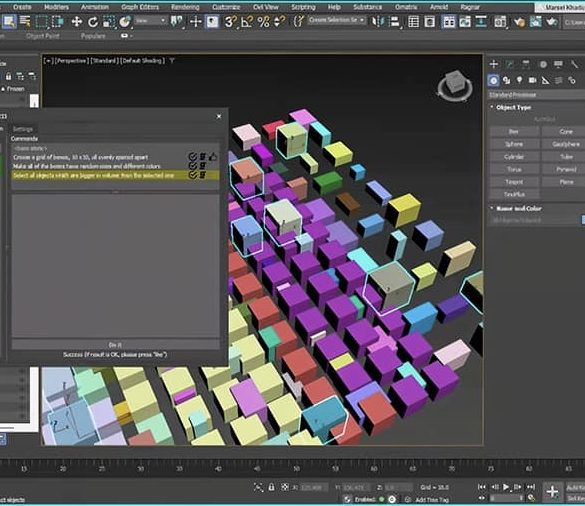Viewport: 585px width, 506px height.
Task: Select the highlighted 'Select all objects' command row
Action: [x=115, y=175]
